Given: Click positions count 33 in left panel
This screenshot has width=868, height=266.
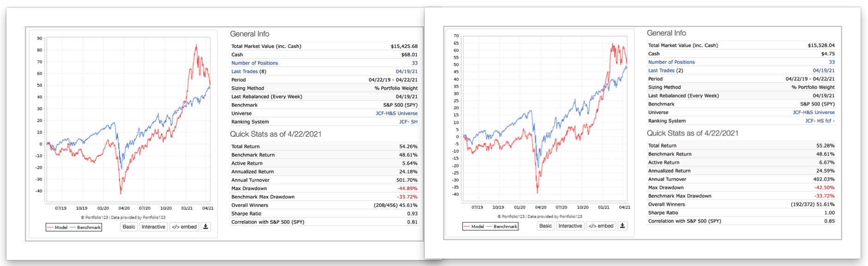Looking at the screenshot, I should (x=415, y=63).
